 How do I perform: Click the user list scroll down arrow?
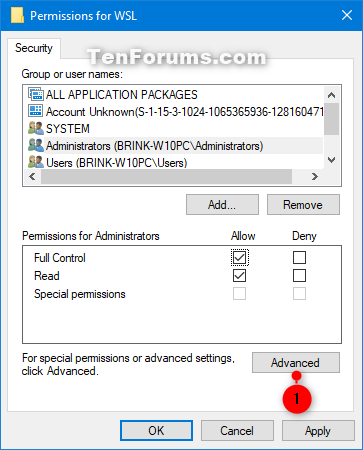coord(331,160)
